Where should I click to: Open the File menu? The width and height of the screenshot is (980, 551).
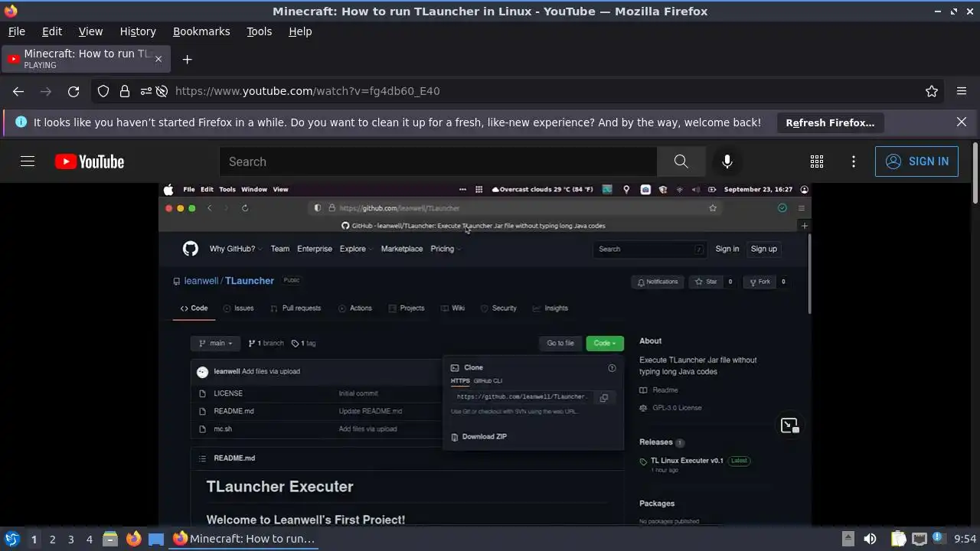17,31
